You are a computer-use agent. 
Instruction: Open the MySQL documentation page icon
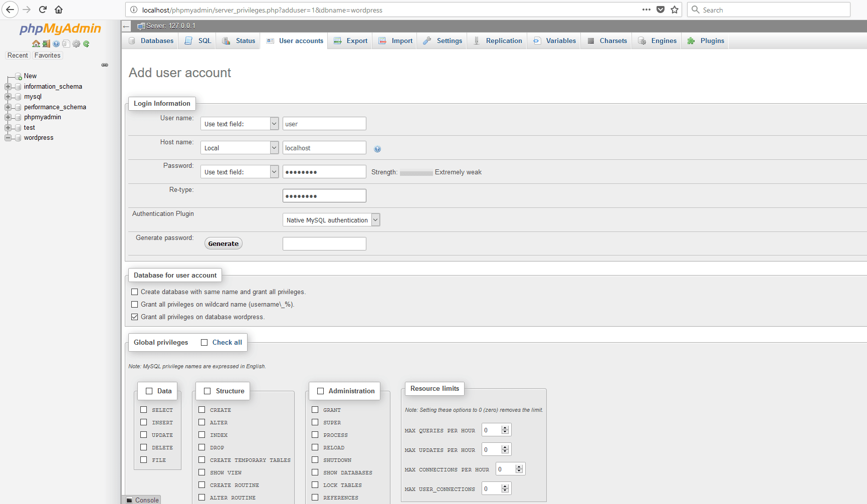tap(66, 44)
